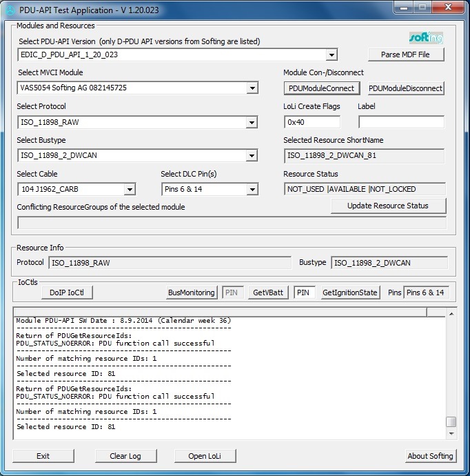The width and height of the screenshot is (470, 476).
Task: Click the Resource Info Protocol field
Action: click(170, 263)
